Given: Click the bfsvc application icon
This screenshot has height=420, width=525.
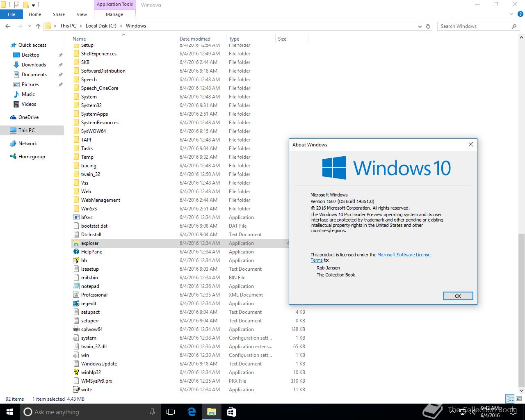Looking at the screenshot, I should 76,217.
